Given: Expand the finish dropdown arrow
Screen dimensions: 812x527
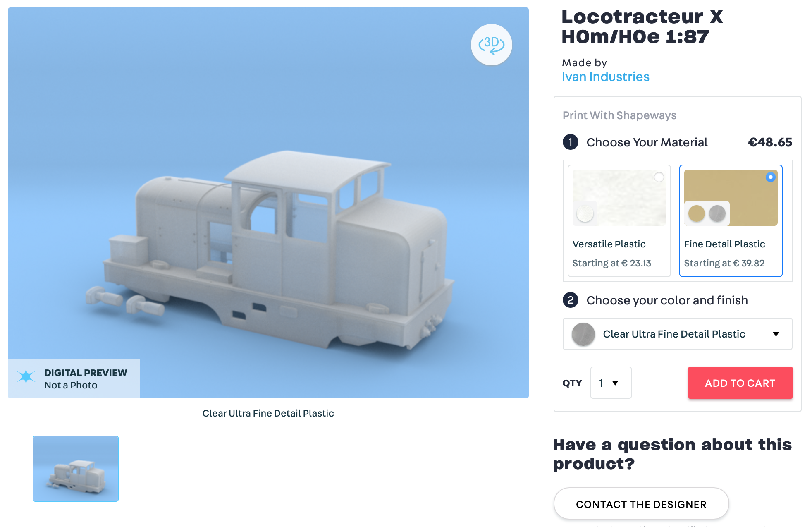Looking at the screenshot, I should click(x=776, y=334).
